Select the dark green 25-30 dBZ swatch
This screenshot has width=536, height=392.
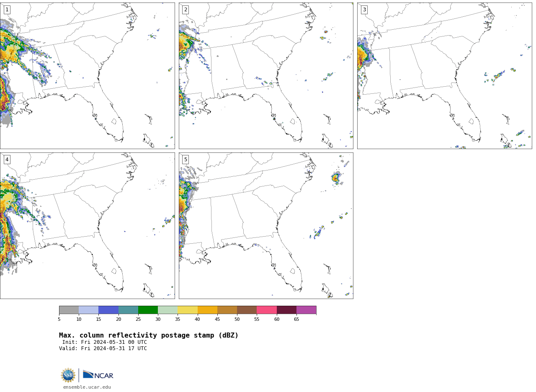[x=148, y=310]
